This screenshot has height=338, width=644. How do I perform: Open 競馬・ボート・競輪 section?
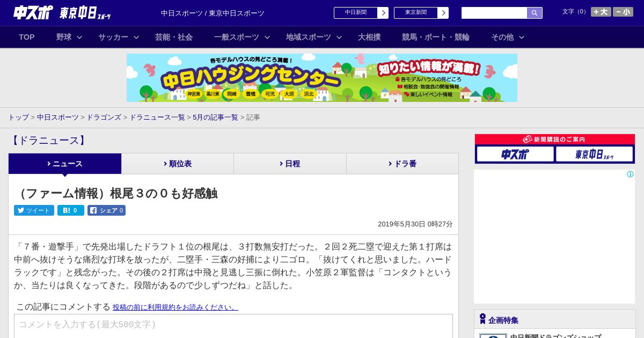coord(436,37)
